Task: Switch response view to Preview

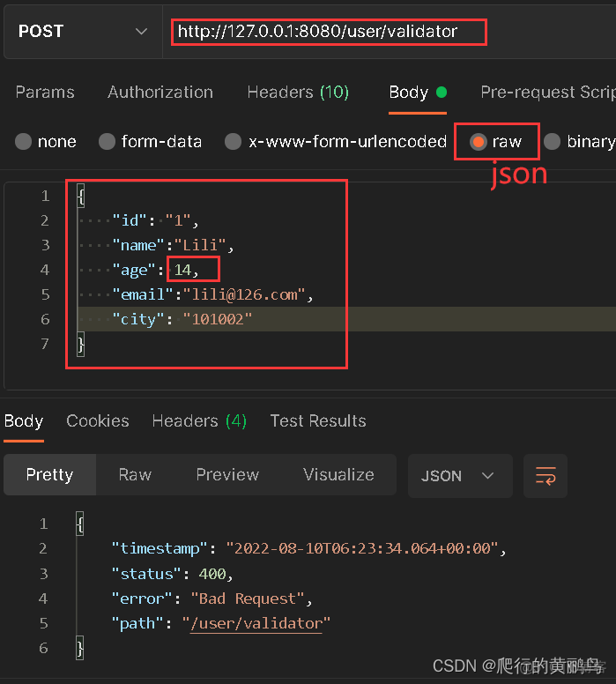Action: (x=227, y=475)
